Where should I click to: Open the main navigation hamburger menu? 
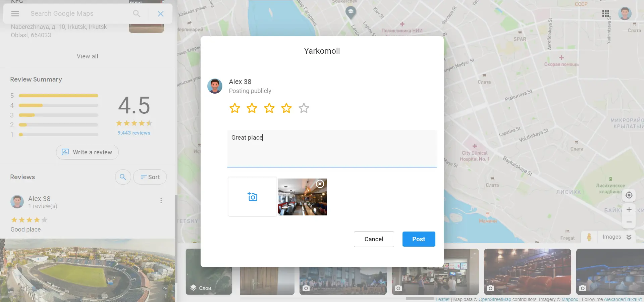click(15, 14)
